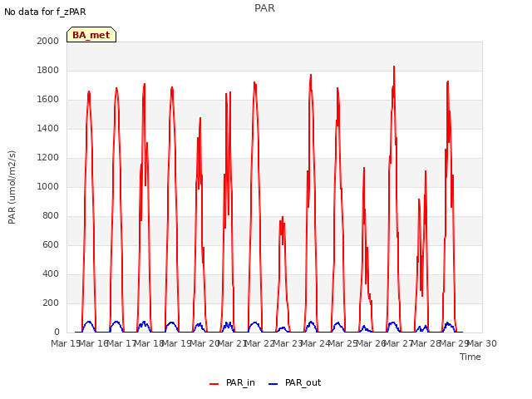The width and height of the screenshot is (532, 399).
Task: Click the 600 y-axis tick label
Action: [51, 244]
